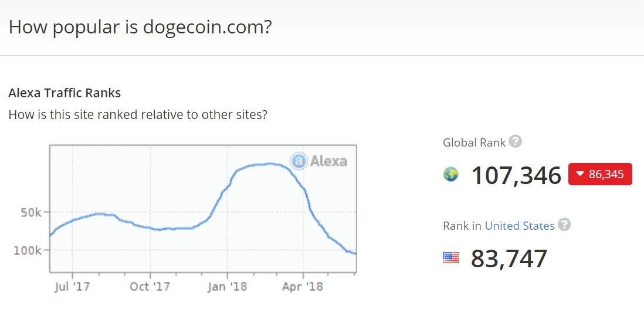
Task: Click the United States flag icon
Action: point(451,258)
